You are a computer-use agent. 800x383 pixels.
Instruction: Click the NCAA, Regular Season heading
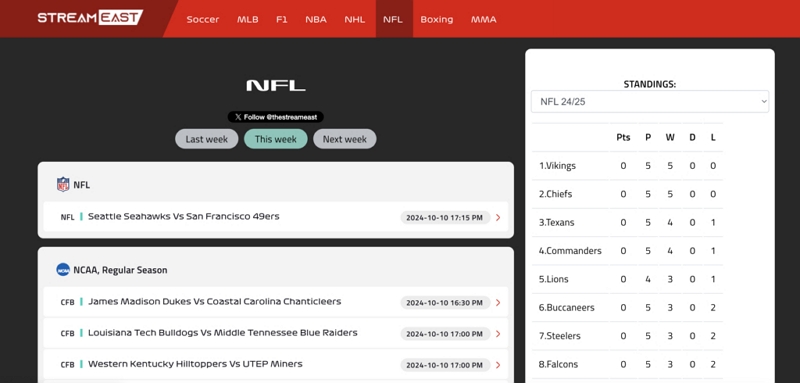(x=120, y=270)
